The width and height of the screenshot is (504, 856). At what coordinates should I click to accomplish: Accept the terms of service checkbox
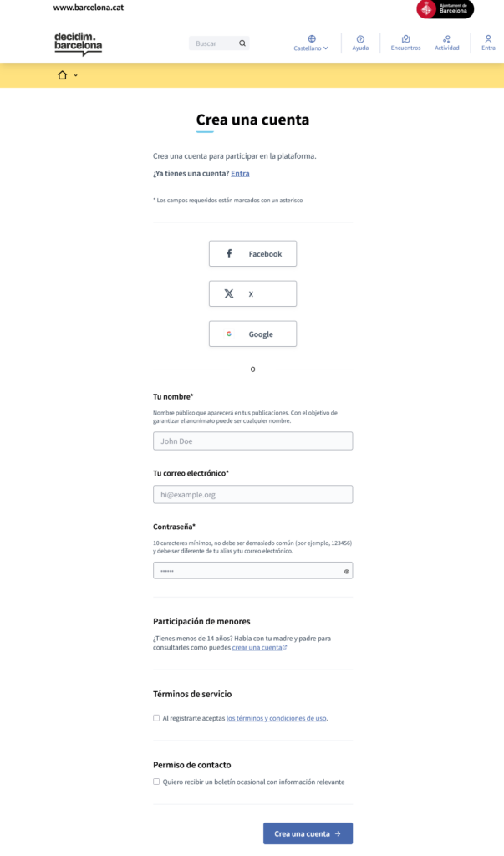click(156, 717)
